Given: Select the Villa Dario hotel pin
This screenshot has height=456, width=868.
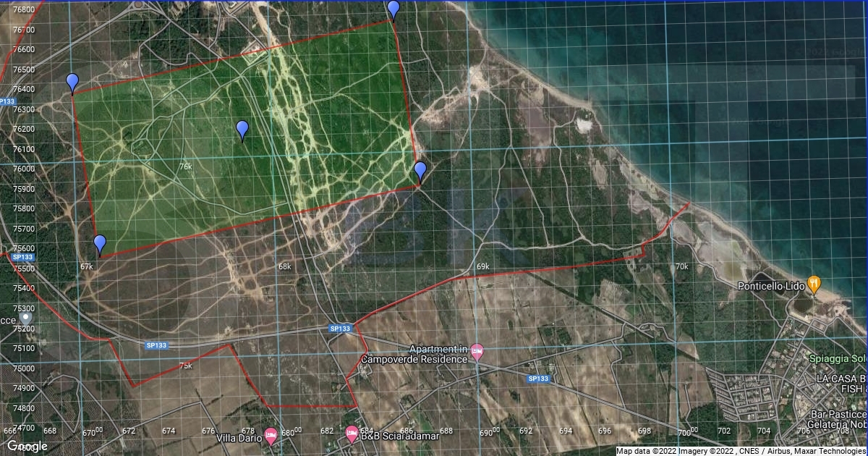Looking at the screenshot, I should pos(271,435).
